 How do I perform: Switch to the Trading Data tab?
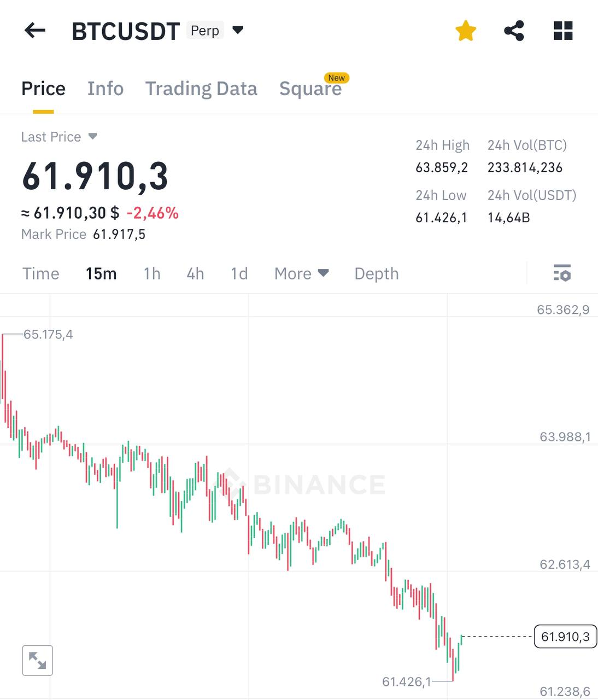click(x=201, y=89)
